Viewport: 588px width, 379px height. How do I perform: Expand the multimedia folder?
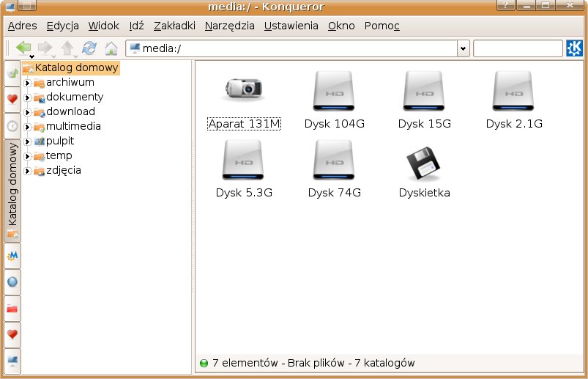tap(27, 127)
